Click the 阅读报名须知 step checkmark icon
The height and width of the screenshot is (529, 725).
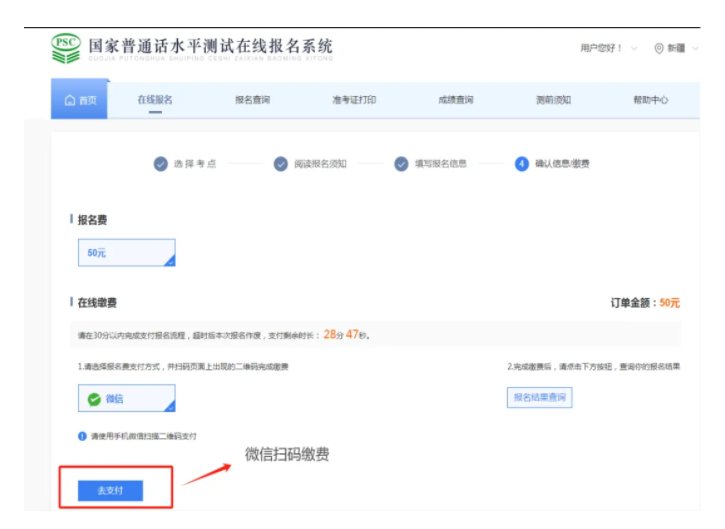coord(281,164)
